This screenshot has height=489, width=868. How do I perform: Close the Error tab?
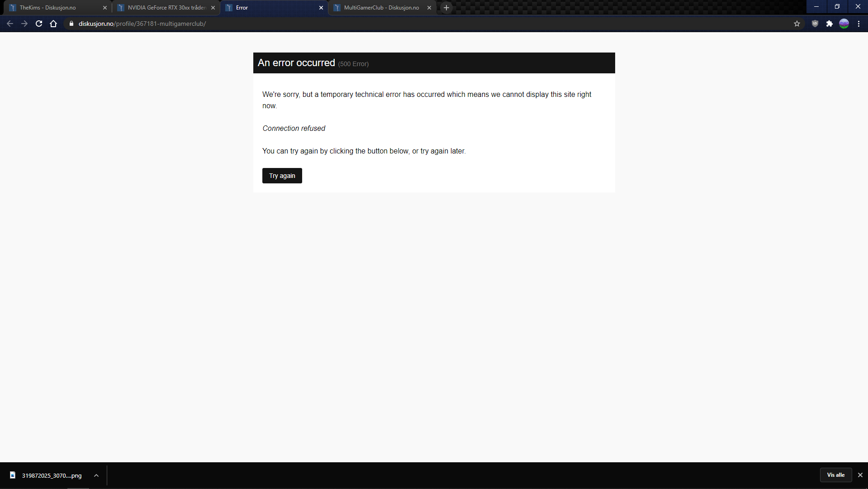click(x=321, y=8)
